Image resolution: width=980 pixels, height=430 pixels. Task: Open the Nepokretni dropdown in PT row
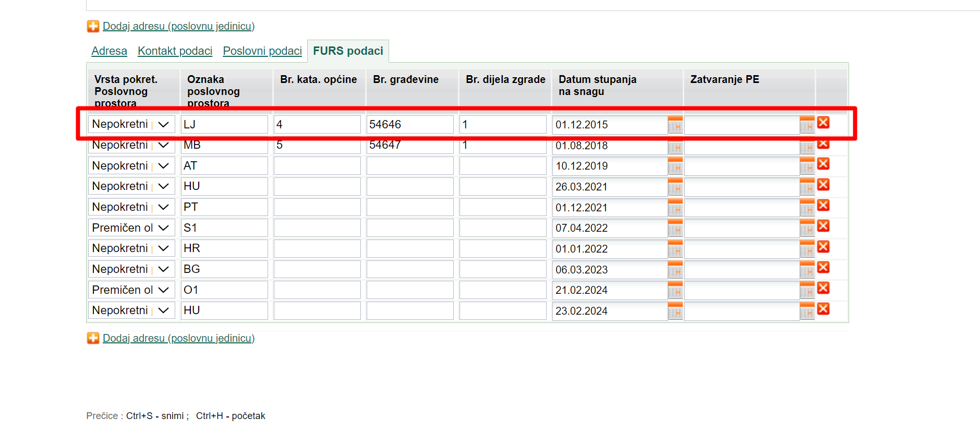131,207
